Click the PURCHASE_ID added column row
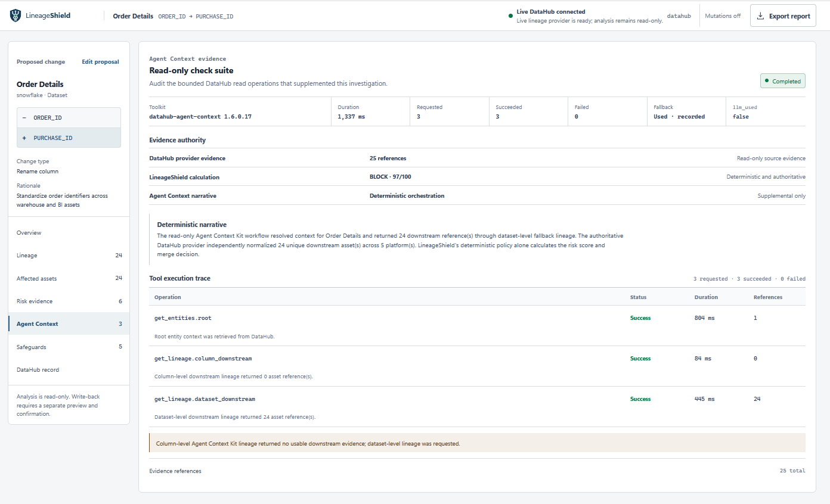This screenshot has width=830, height=504. 69,138
